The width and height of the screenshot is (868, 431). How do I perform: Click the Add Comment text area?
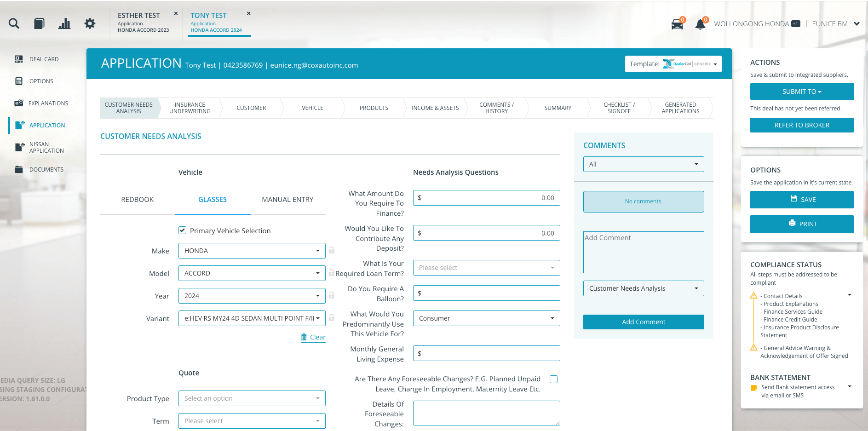click(x=644, y=252)
